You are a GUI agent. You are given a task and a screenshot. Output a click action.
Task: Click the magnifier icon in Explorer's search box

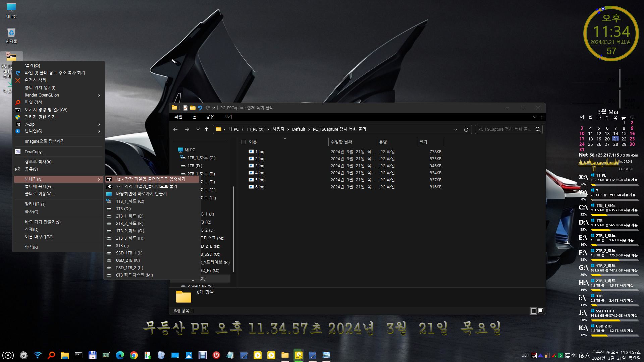[538, 129]
